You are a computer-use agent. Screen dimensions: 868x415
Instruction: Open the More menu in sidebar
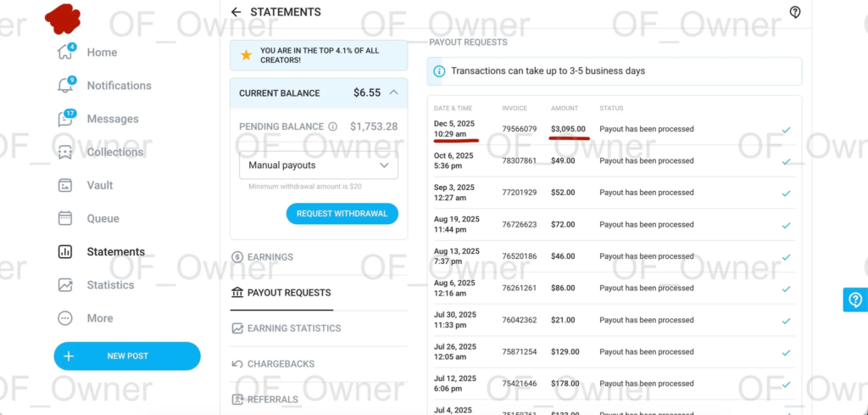pyautogui.click(x=65, y=318)
